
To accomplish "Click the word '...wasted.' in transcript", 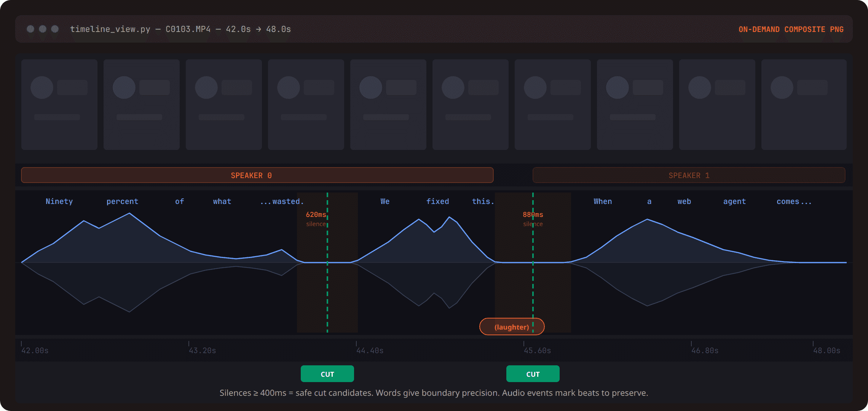I will [282, 201].
